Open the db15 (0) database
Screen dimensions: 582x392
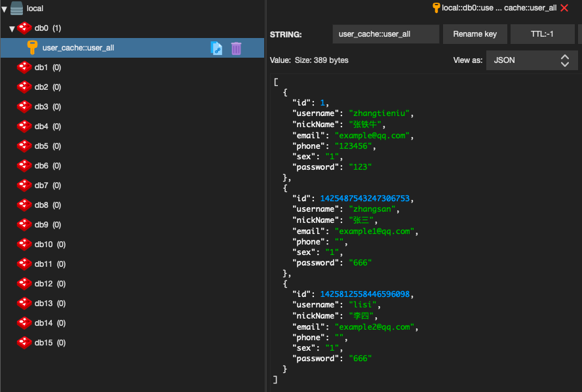tap(50, 343)
